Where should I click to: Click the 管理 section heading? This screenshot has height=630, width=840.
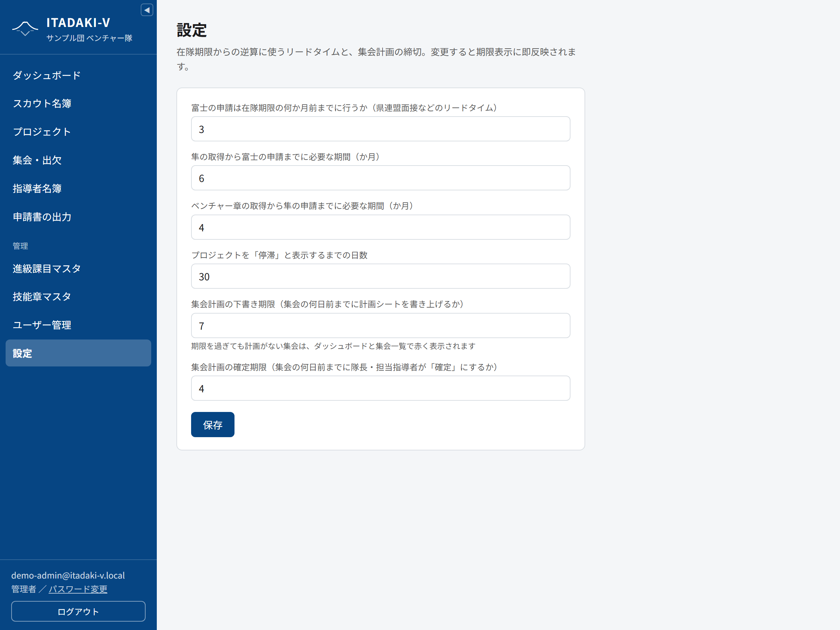[20, 246]
